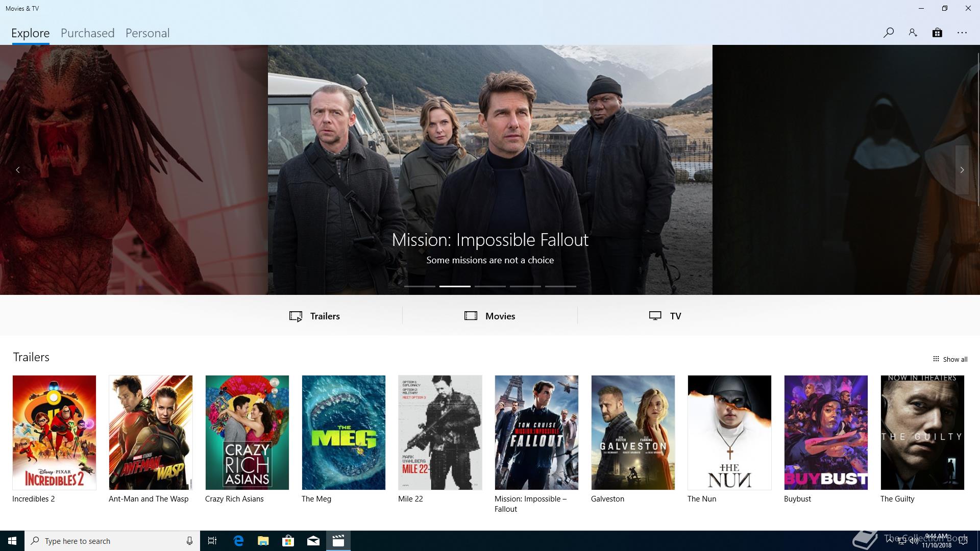
Task: Switch to the Purchased tab
Action: [88, 33]
